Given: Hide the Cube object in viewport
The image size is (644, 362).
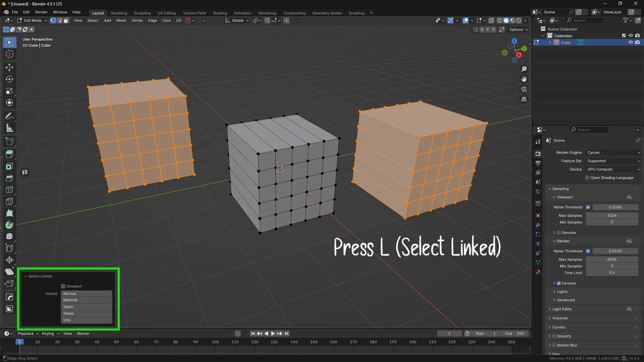Looking at the screenshot, I should click(x=631, y=42).
